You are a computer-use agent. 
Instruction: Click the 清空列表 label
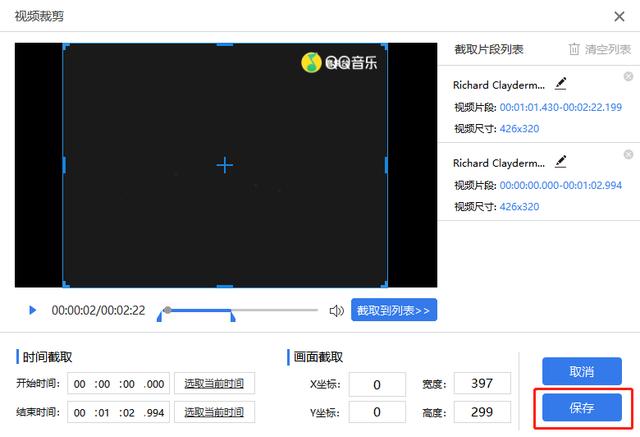coord(608,49)
